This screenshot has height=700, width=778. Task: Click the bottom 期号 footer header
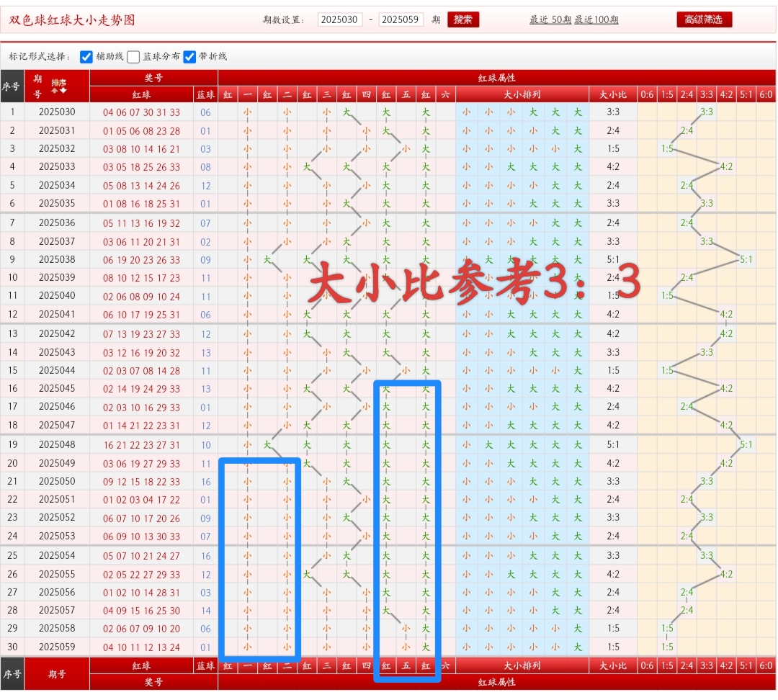[57, 674]
